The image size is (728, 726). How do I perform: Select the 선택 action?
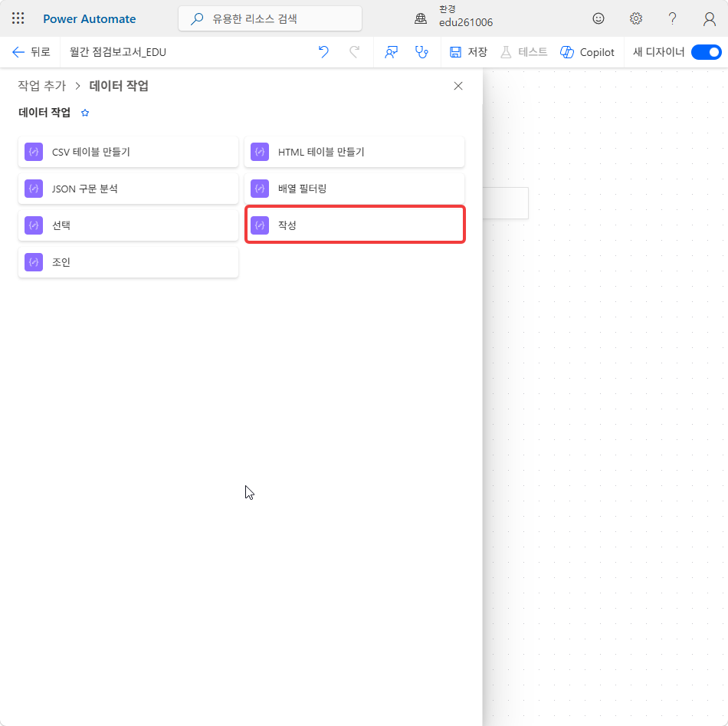(128, 225)
